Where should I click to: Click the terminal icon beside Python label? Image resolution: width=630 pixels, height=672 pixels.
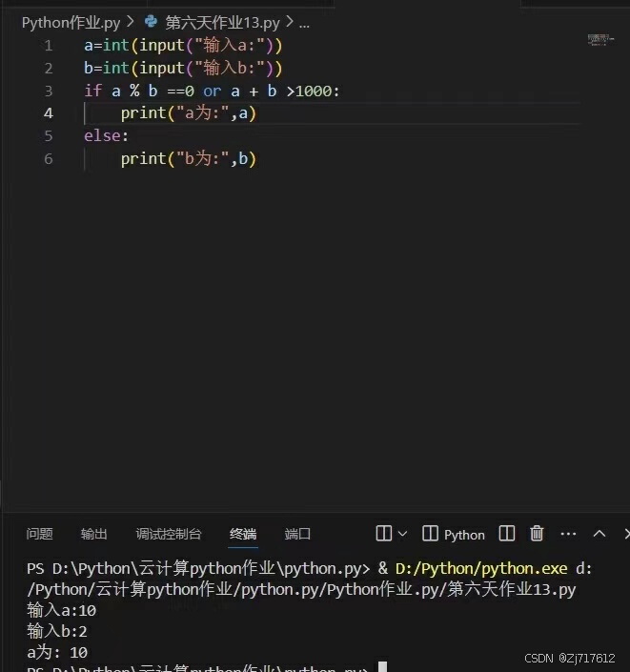tap(430, 534)
